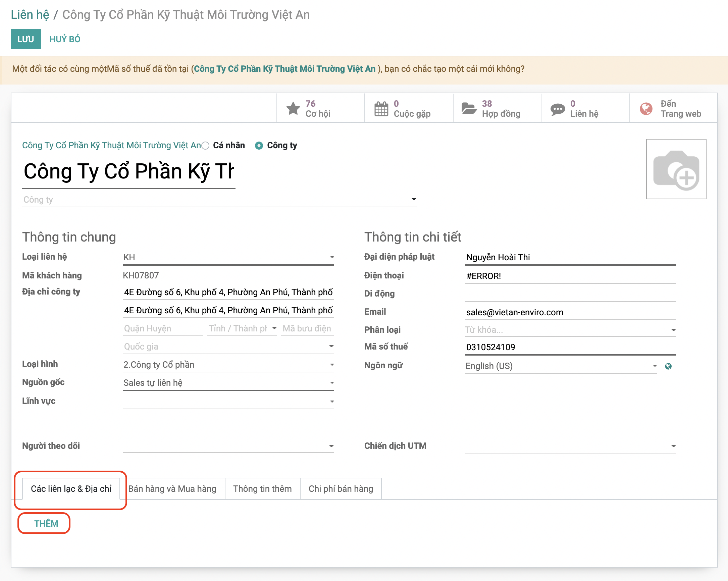728x581 pixels.
Task: Select the Công ty radio button
Action: point(259,146)
